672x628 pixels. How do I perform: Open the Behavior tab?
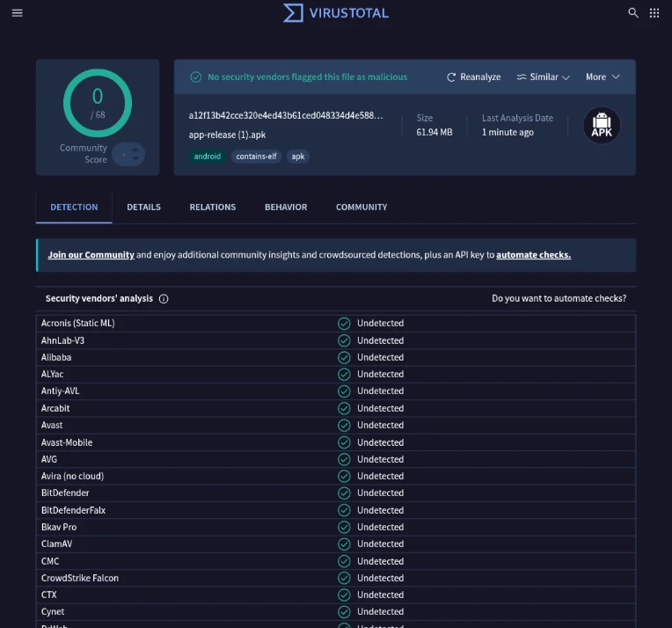coord(286,208)
